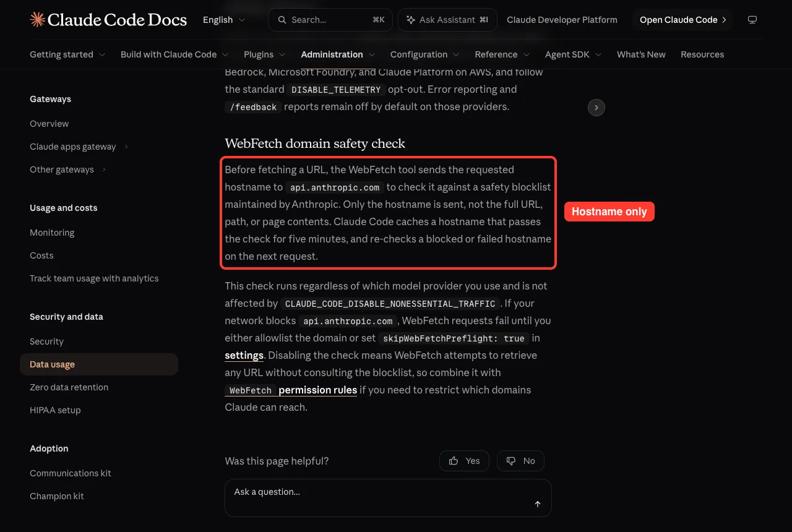Click the WebFetch domain safety check heading
Image resolution: width=792 pixels, height=532 pixels.
pos(315,144)
